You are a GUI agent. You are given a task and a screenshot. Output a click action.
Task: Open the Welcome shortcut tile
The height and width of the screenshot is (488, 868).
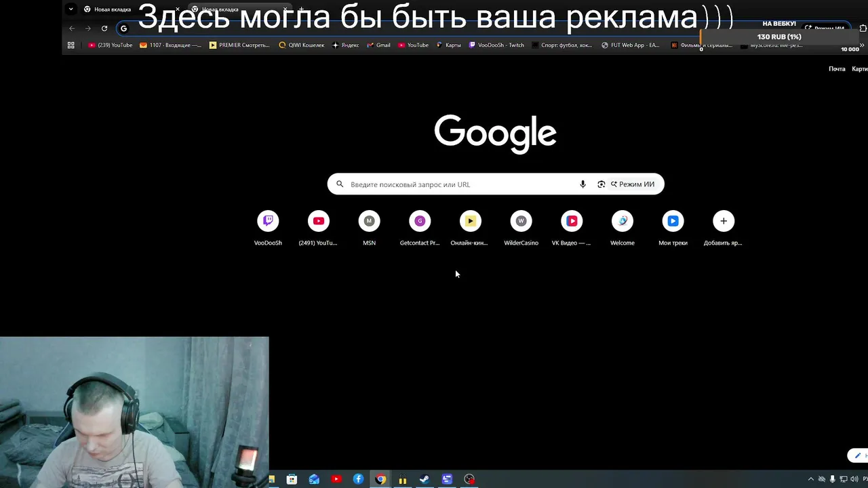coord(622,228)
